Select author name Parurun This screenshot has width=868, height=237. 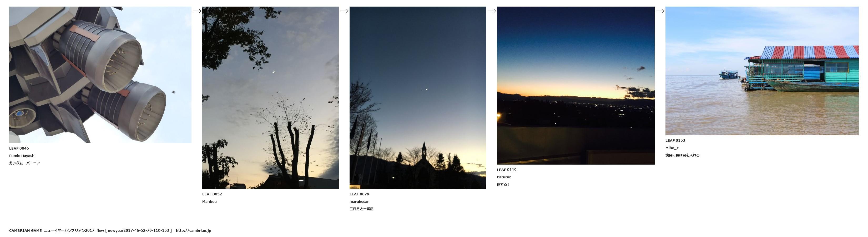[x=504, y=177]
